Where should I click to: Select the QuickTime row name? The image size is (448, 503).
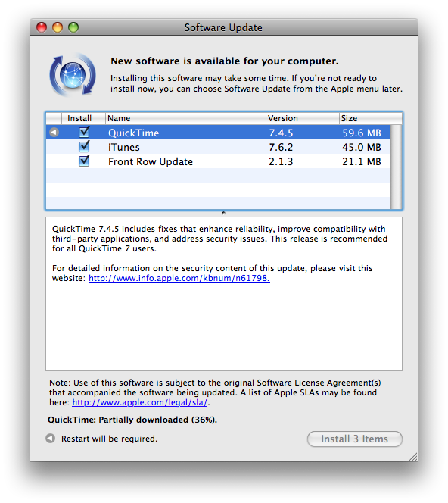[x=134, y=133]
